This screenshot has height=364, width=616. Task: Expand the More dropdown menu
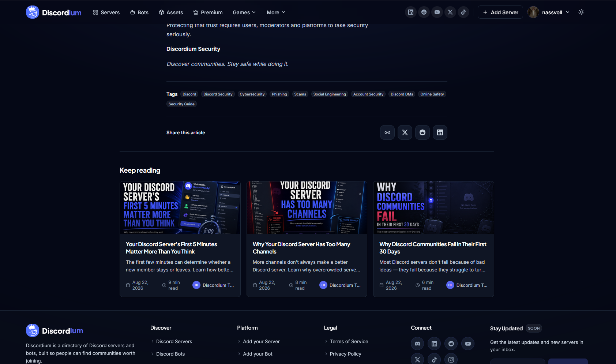(276, 12)
